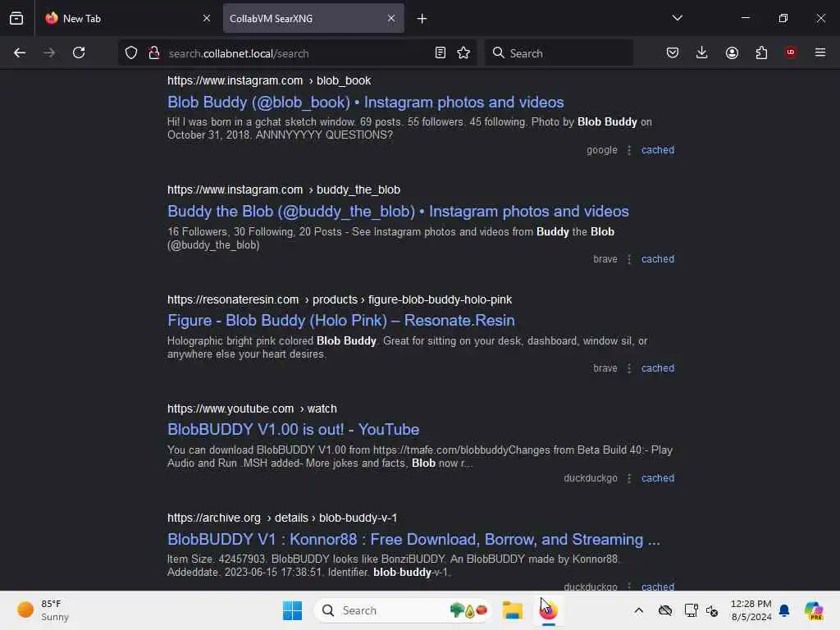The image size is (840, 630).
Task: Click the https://www.youtube.com › watch URL text
Action: click(x=252, y=409)
